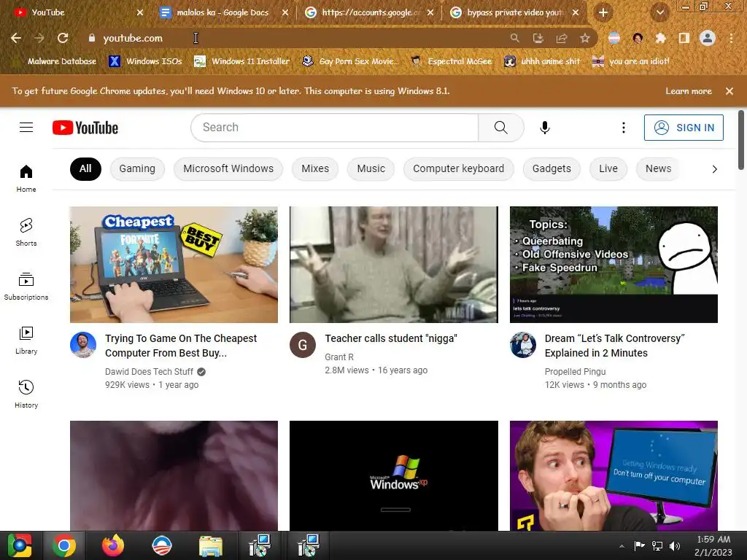Select the Live filter chip
Image resolution: width=747 pixels, height=560 pixels.
point(608,169)
